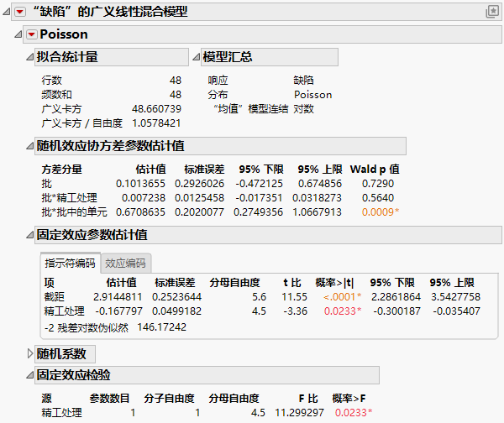Expand the 随机系数 section

tap(30, 354)
